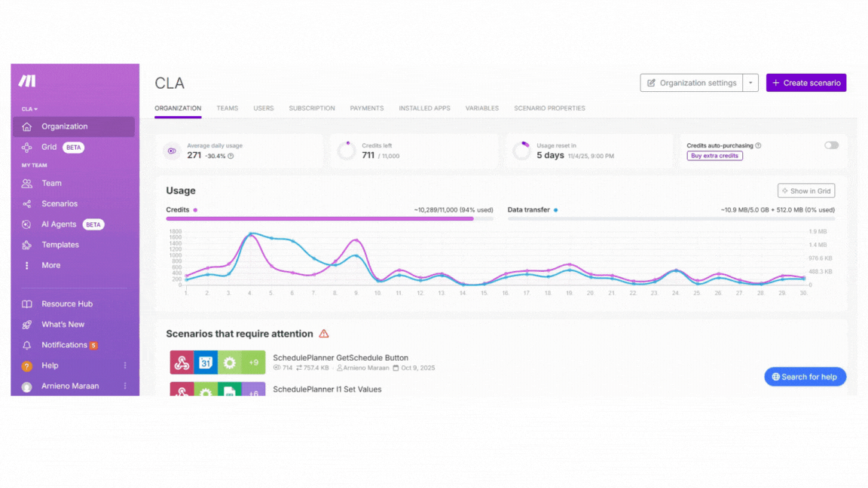This screenshot has height=488, width=868.
Task: Expand the CLA organization switcher
Action: click(29, 109)
